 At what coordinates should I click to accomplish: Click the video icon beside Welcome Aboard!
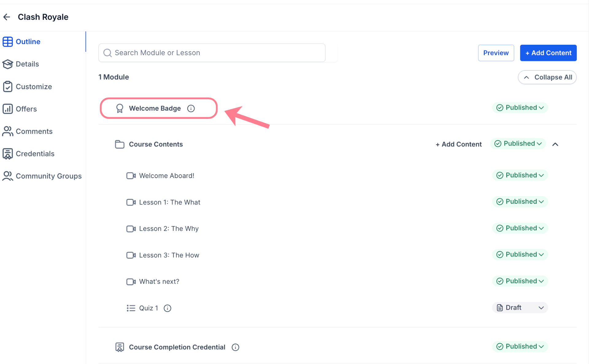131,176
